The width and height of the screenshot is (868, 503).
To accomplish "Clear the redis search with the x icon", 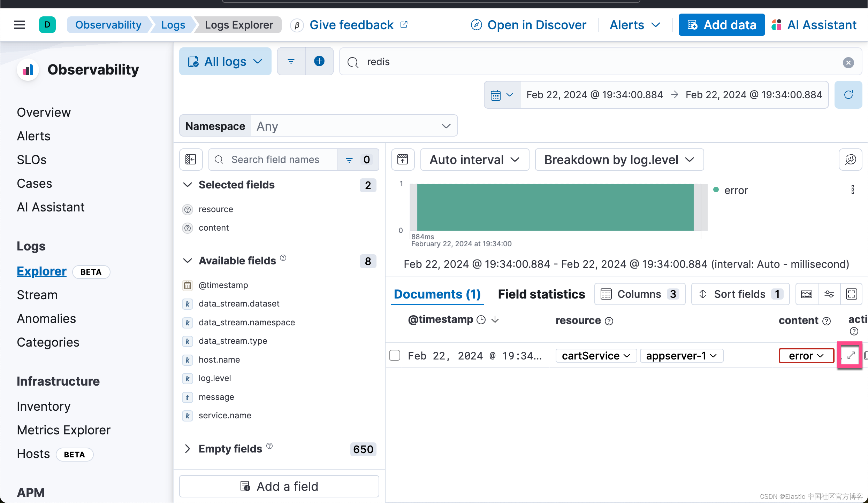I will [848, 62].
